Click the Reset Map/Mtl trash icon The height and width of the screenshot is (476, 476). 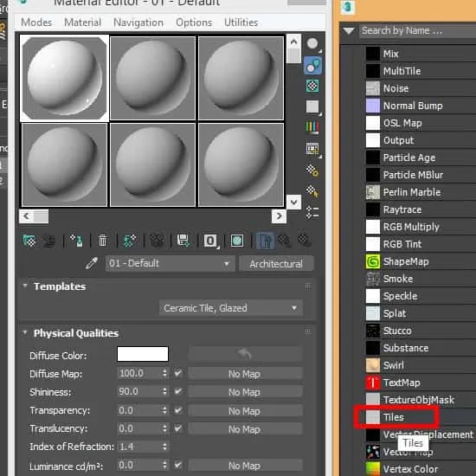tap(103, 241)
